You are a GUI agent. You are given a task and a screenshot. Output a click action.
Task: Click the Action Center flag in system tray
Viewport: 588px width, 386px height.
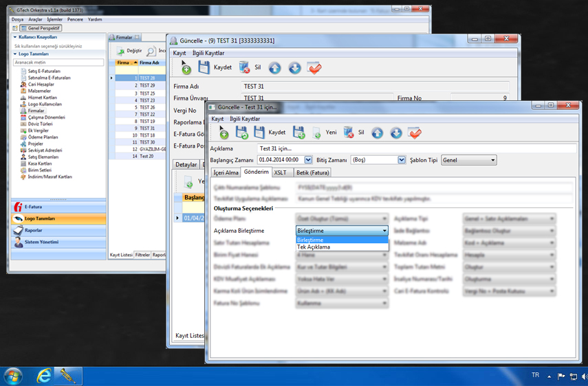pos(561,376)
